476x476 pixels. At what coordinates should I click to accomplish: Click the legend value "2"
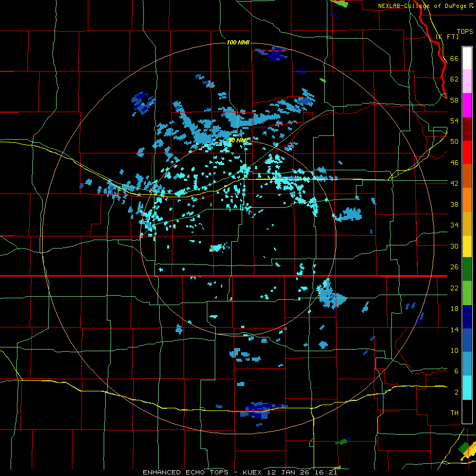(456, 392)
